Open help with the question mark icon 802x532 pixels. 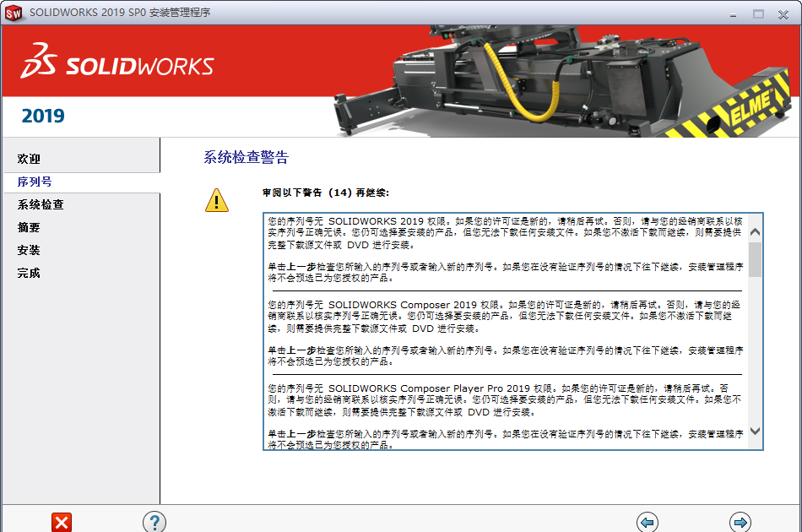(154, 522)
